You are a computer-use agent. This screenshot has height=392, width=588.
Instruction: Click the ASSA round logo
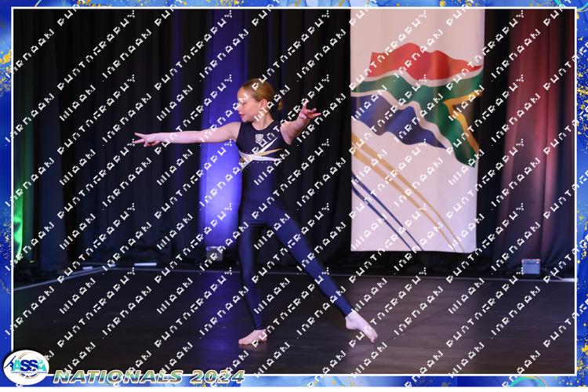26,367
